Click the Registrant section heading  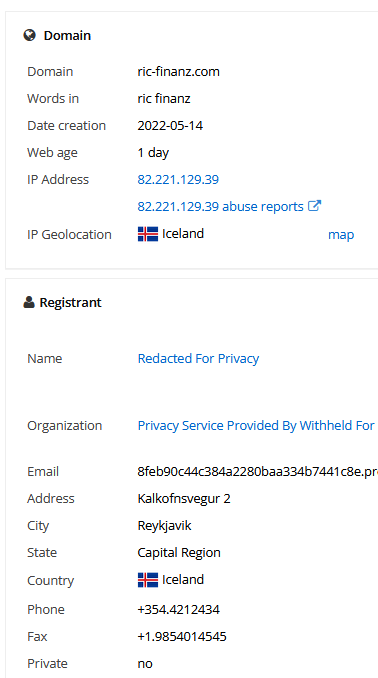[x=70, y=303]
